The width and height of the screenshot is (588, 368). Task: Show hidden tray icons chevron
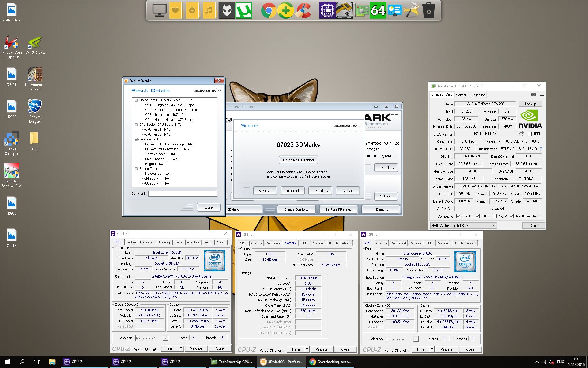click(x=537, y=362)
